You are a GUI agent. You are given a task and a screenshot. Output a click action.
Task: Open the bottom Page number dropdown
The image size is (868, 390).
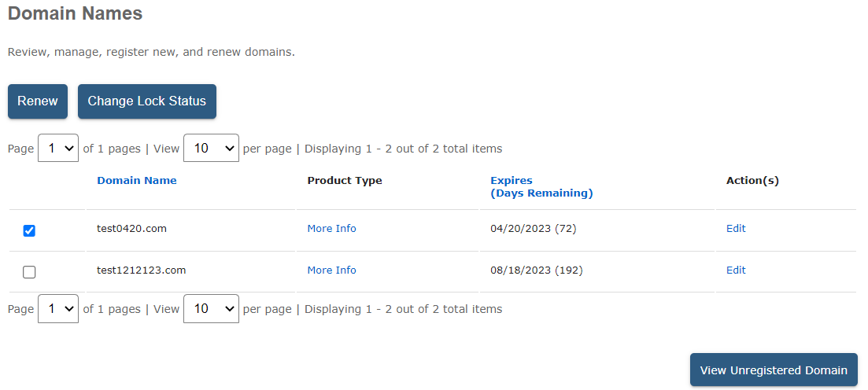(x=58, y=309)
